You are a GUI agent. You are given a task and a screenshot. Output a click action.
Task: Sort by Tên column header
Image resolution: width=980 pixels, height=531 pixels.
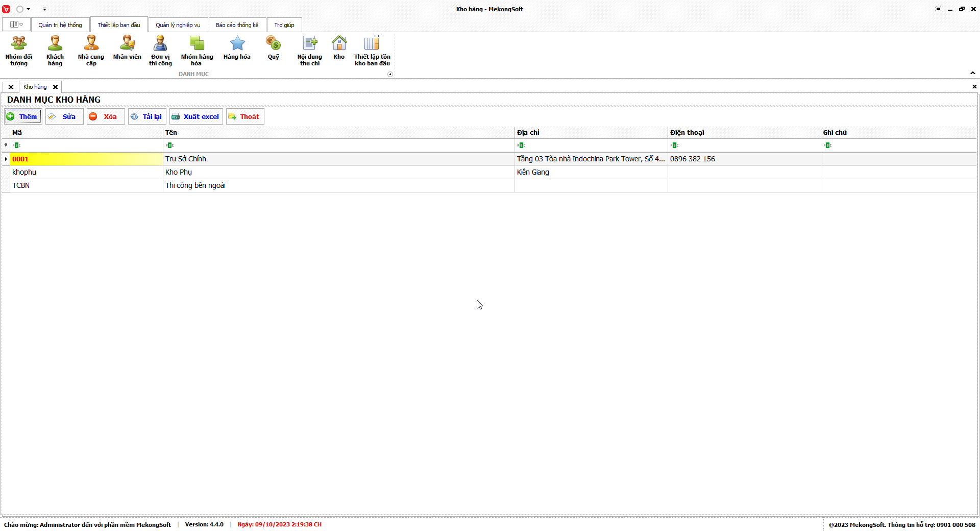coord(339,132)
